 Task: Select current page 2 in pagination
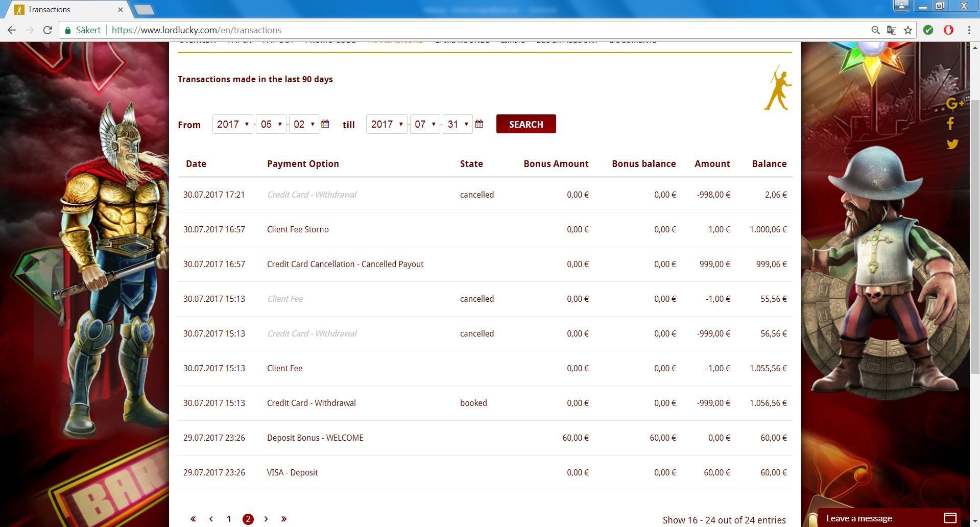[x=248, y=519]
